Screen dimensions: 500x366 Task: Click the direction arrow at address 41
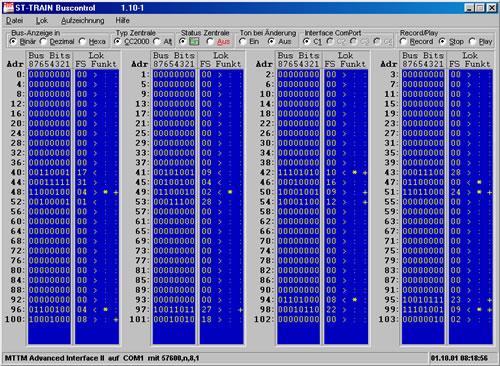220,172
